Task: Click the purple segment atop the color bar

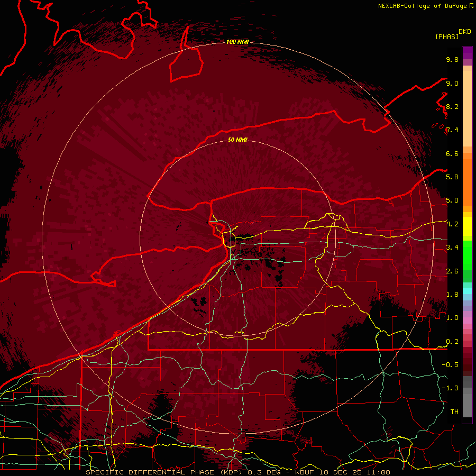Action: click(x=467, y=53)
